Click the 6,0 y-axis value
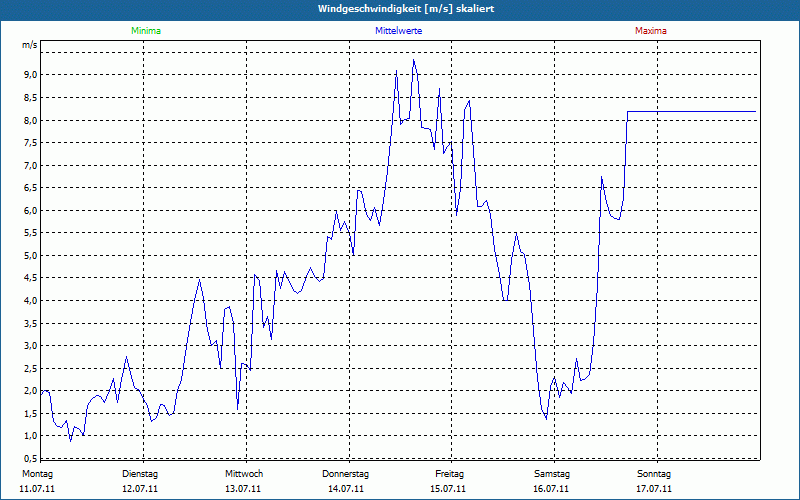This screenshot has height=500, width=800. (x=31, y=210)
